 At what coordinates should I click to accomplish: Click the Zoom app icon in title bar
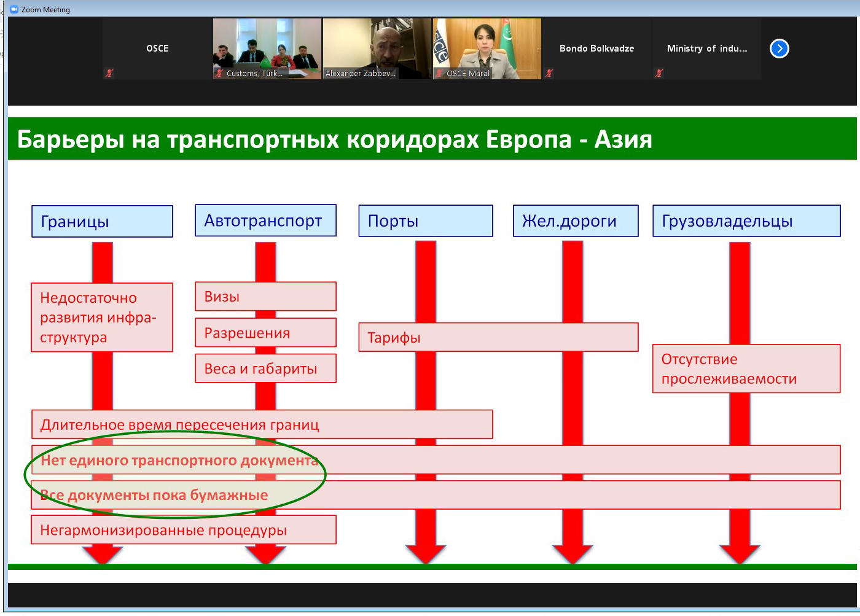14,9
